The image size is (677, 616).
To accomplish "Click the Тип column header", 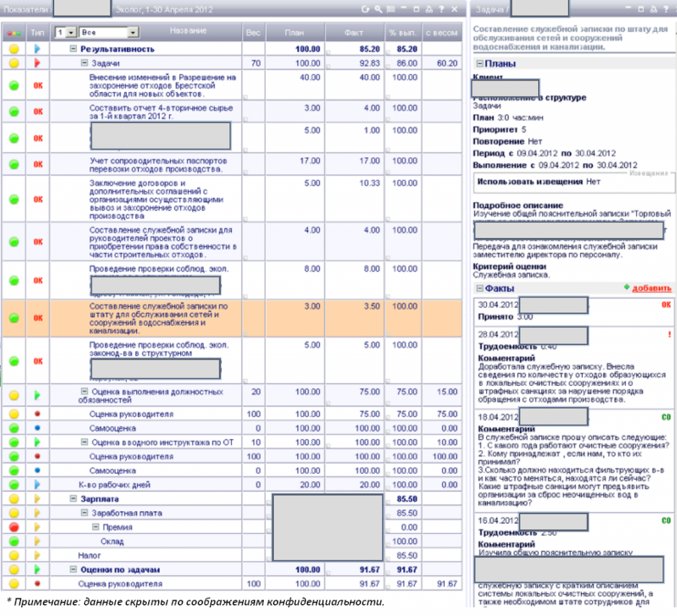I will tap(38, 33).
